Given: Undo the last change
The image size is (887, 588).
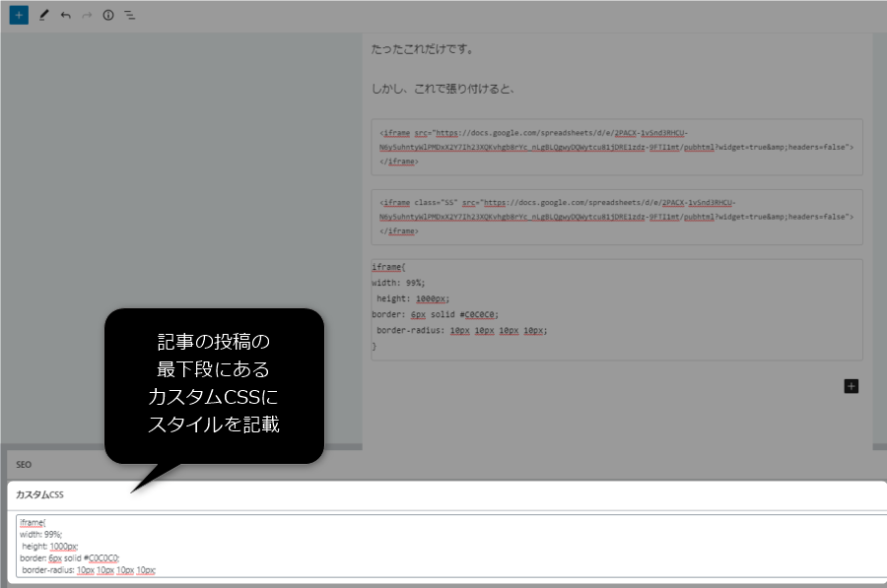Looking at the screenshot, I should [66, 15].
